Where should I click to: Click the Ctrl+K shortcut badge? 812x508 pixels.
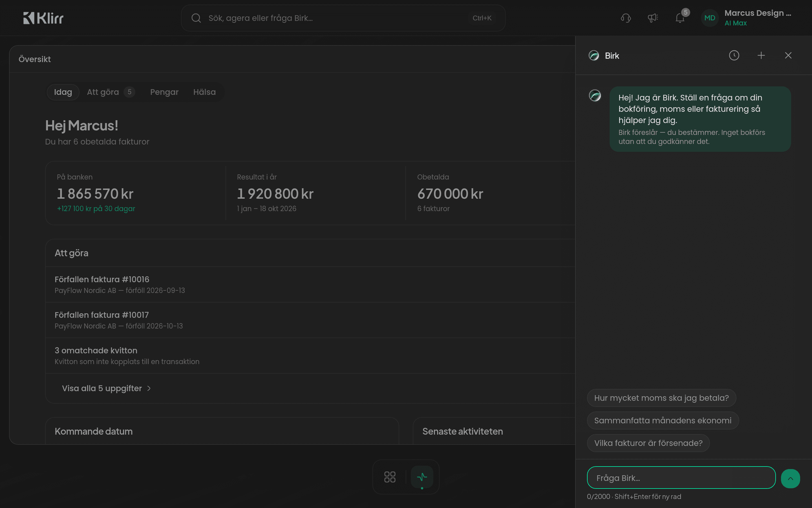click(482, 18)
